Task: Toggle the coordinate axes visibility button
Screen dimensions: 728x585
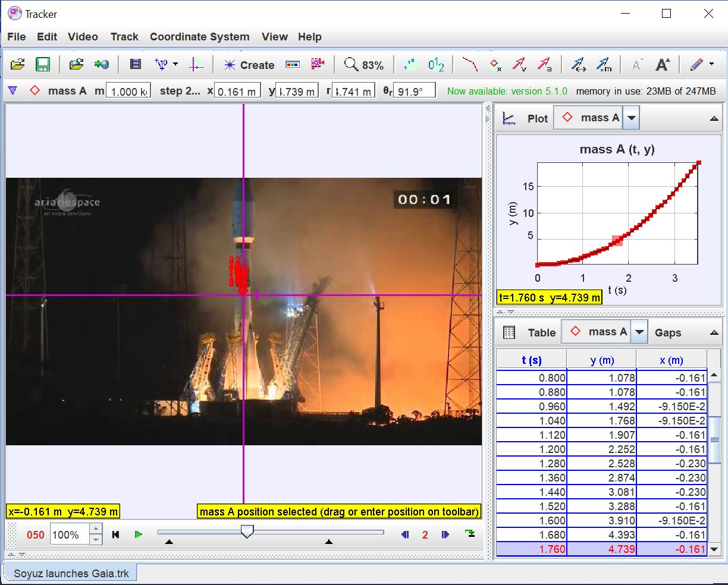Action: 196,65
